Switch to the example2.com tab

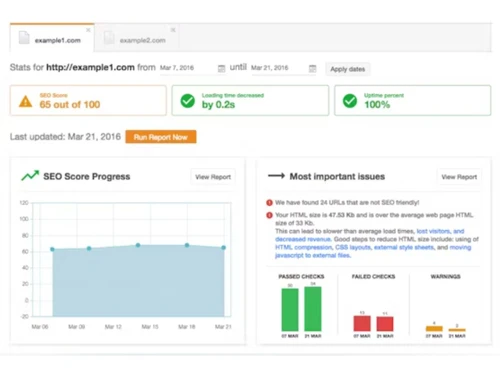point(137,38)
